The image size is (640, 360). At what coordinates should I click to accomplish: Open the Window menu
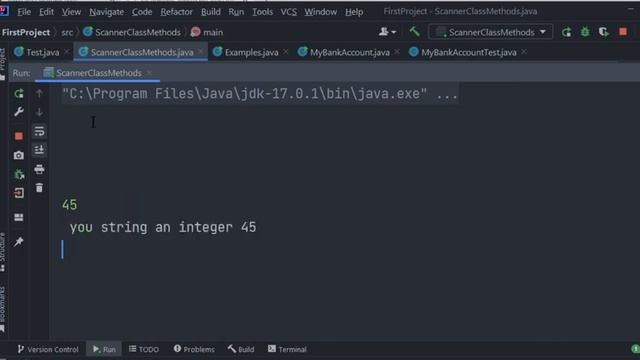pos(321,12)
